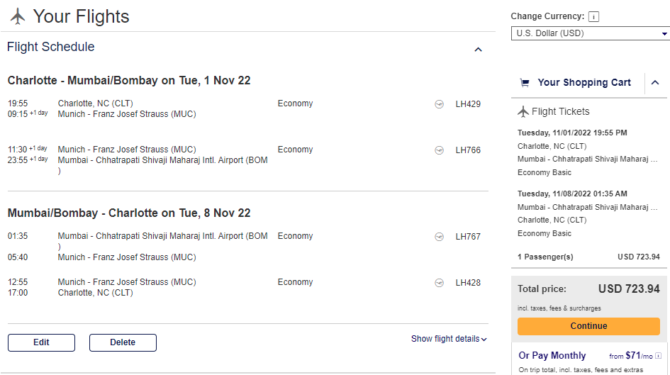Image resolution: width=670 pixels, height=375 pixels.
Task: Click the airplane icon next to Flight Tickets
Action: coord(523,111)
